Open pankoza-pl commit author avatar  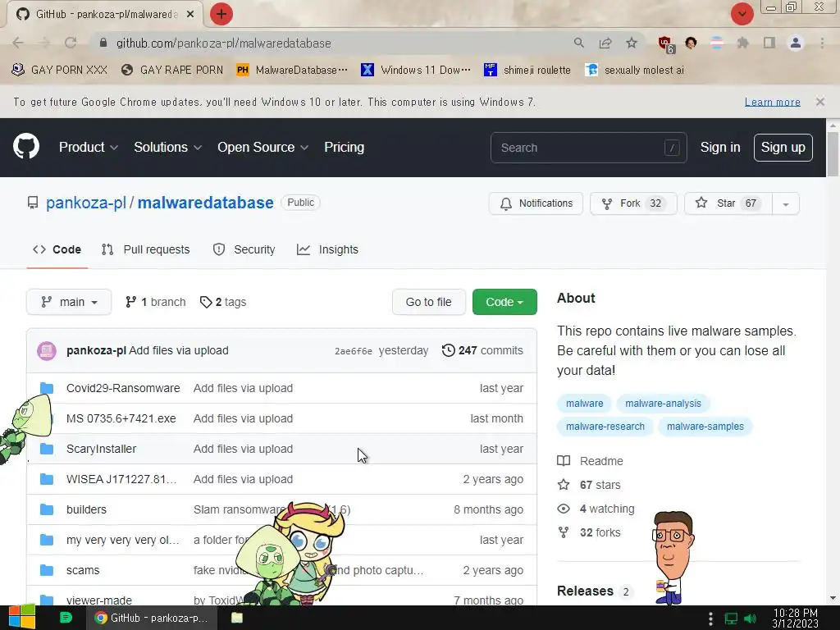[x=47, y=351]
